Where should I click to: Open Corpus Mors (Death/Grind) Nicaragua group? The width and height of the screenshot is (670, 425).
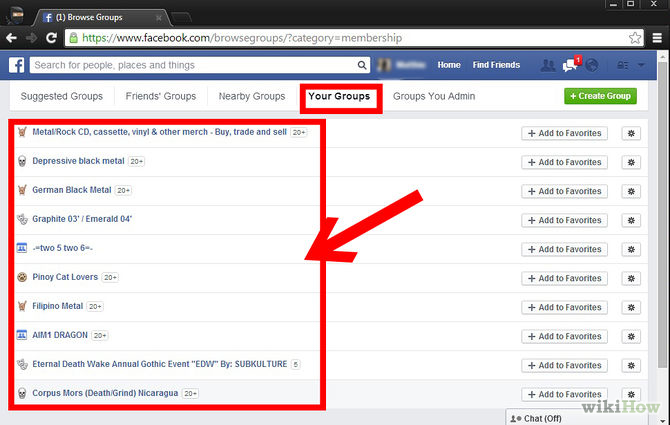[x=105, y=393]
